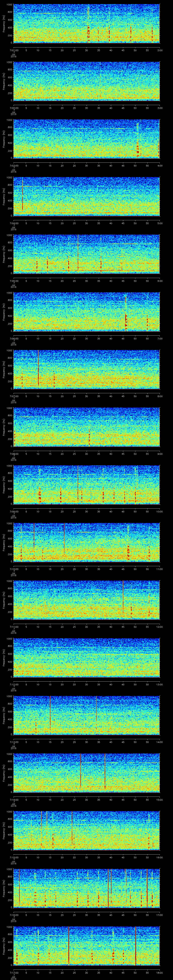Click the 14:00 end time label
The width and height of the screenshot is (173, 980).
pos(159,742)
